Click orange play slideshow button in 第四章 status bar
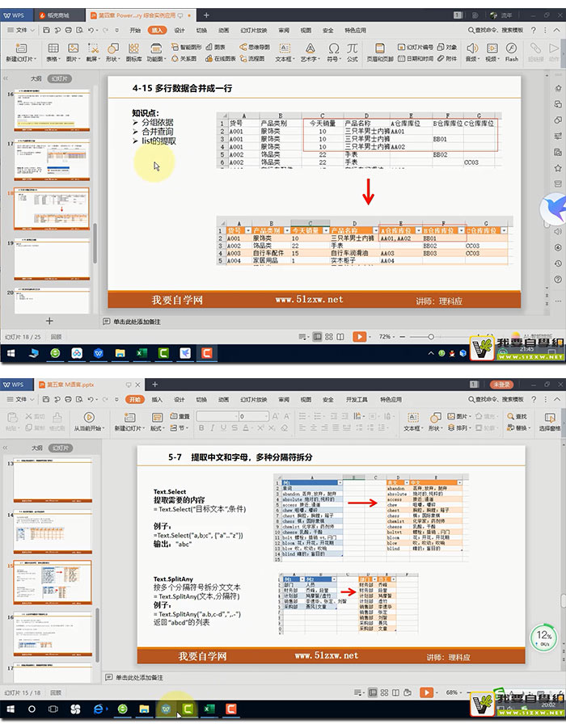This screenshot has height=728, width=566. click(359, 337)
